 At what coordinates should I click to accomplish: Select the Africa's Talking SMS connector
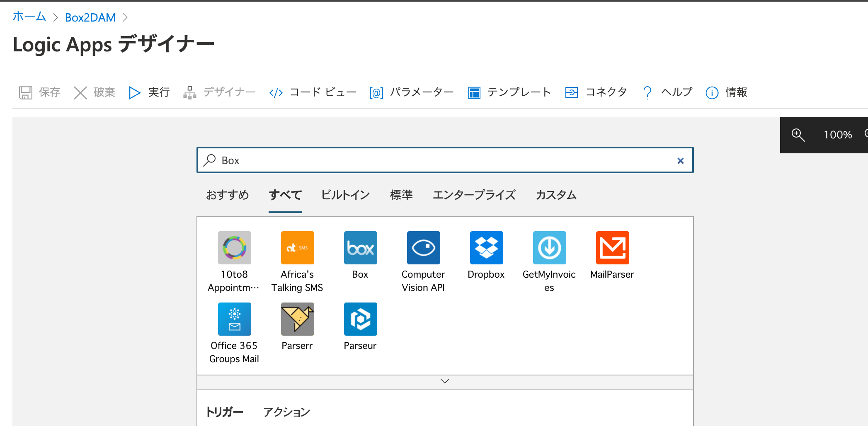coord(297,248)
